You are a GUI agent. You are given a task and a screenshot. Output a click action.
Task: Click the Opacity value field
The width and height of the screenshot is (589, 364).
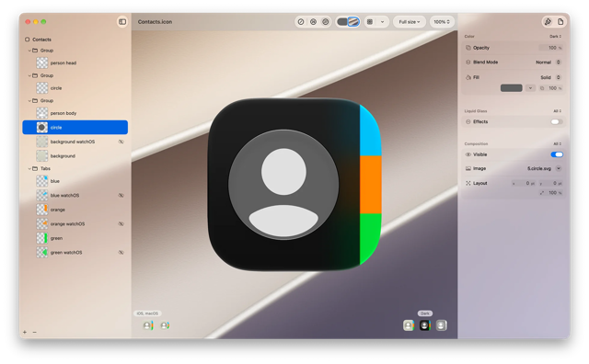550,48
